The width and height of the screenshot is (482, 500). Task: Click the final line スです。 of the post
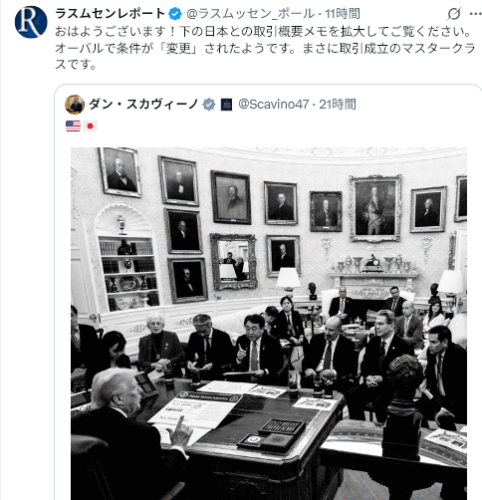[76, 64]
